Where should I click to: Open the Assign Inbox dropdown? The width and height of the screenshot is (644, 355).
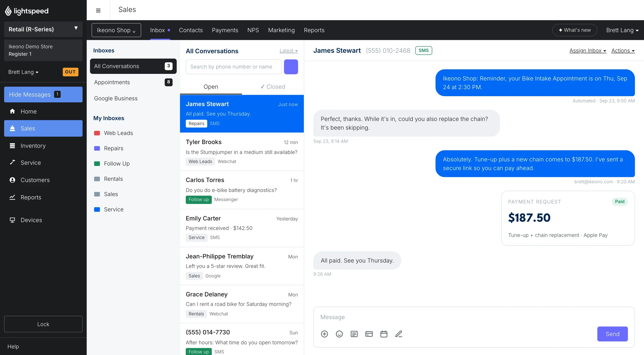click(588, 50)
